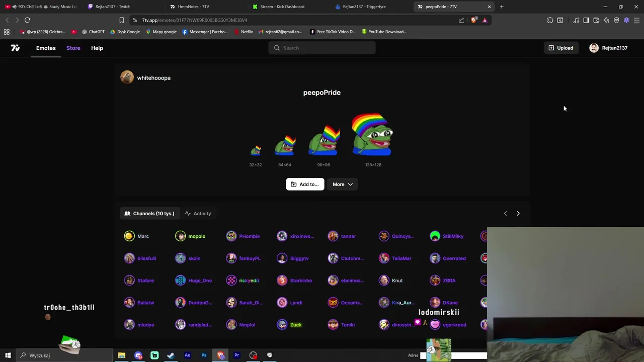Click the Add to... button
Image resolution: width=644 pixels, height=362 pixels.
[x=305, y=184]
